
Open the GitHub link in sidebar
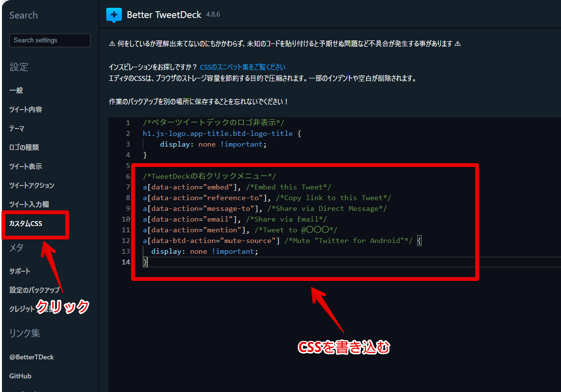coord(20,376)
